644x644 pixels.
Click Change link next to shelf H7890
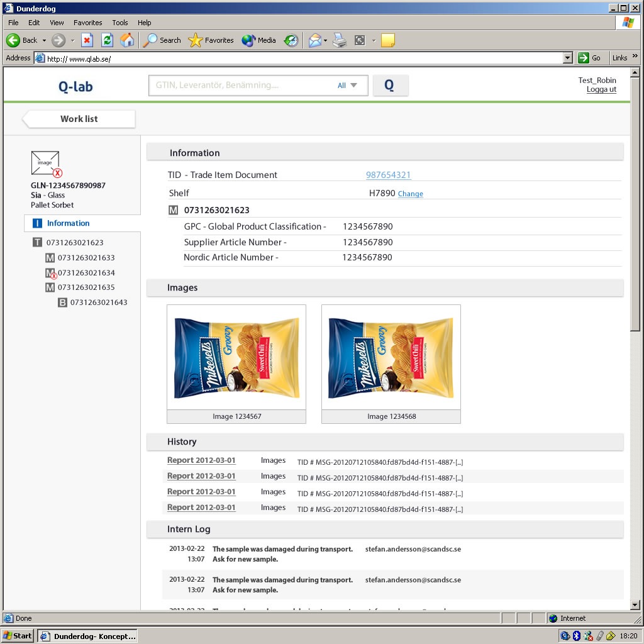click(x=410, y=194)
